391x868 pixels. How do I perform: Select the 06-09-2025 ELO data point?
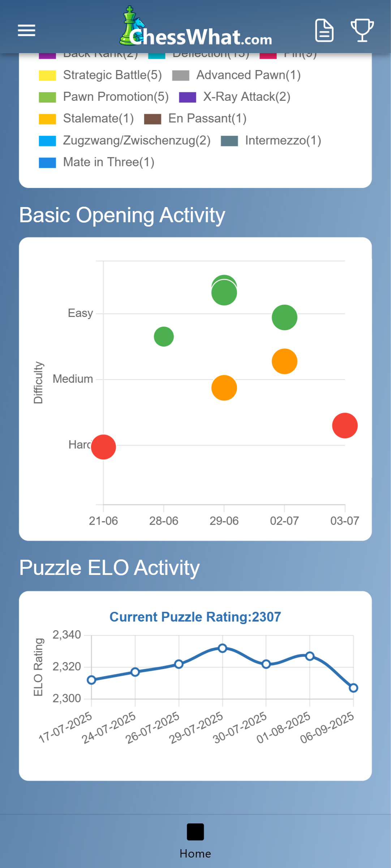point(353,688)
